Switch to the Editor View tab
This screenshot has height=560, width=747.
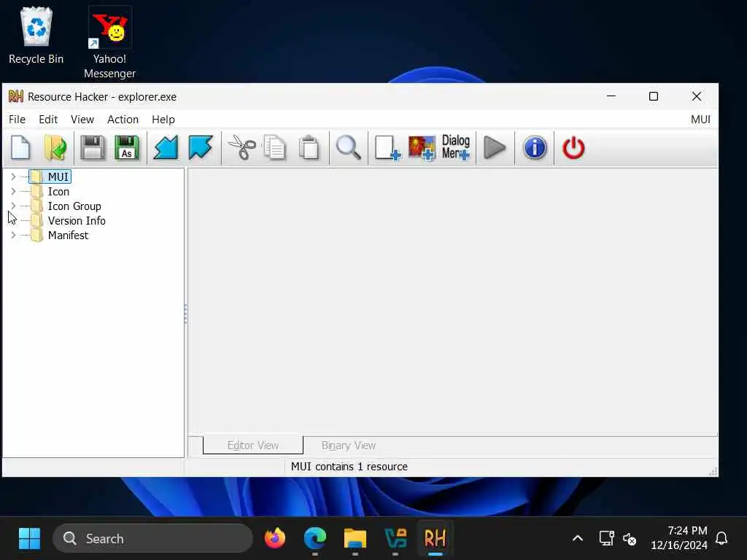coord(253,446)
